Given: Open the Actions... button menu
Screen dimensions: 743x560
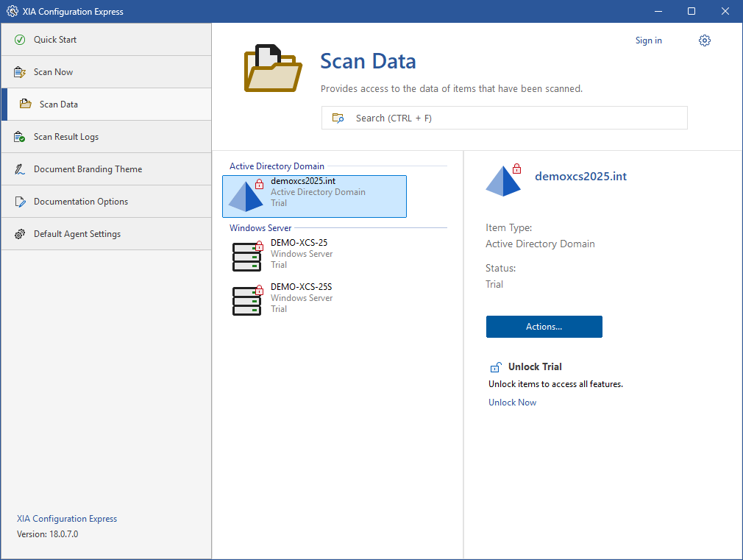Looking at the screenshot, I should tap(544, 327).
